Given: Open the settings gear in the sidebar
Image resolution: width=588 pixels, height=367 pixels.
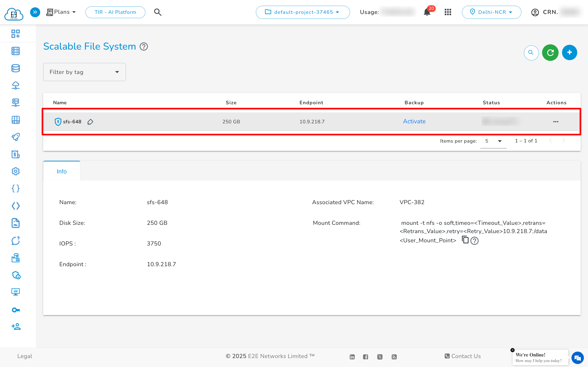Looking at the screenshot, I should point(15,171).
